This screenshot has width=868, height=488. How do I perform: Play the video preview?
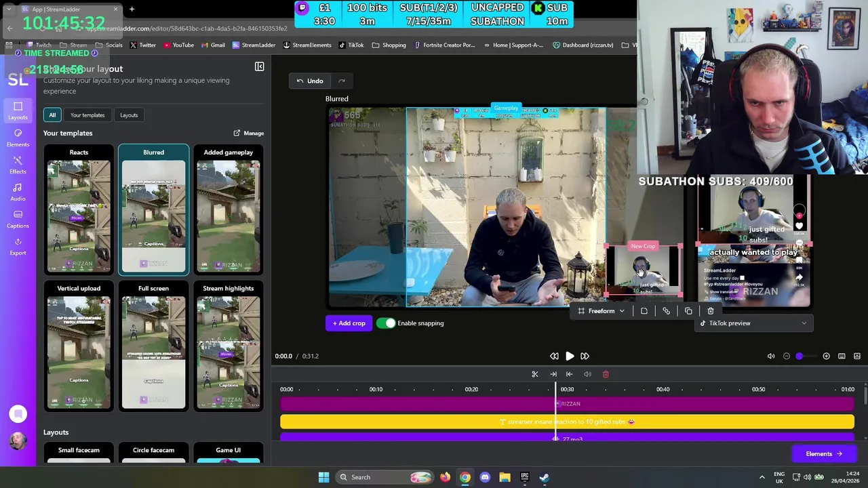570,356
